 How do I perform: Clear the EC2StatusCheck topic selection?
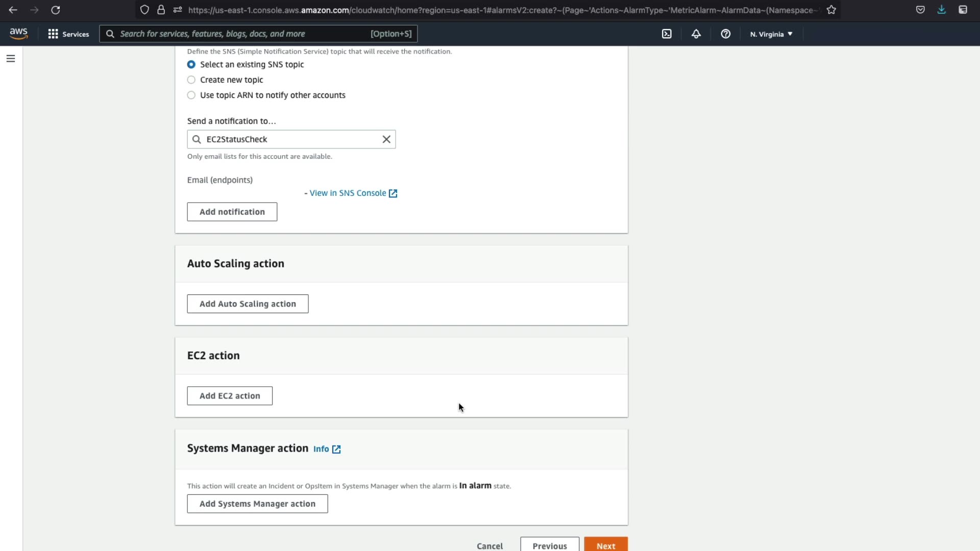[386, 139]
